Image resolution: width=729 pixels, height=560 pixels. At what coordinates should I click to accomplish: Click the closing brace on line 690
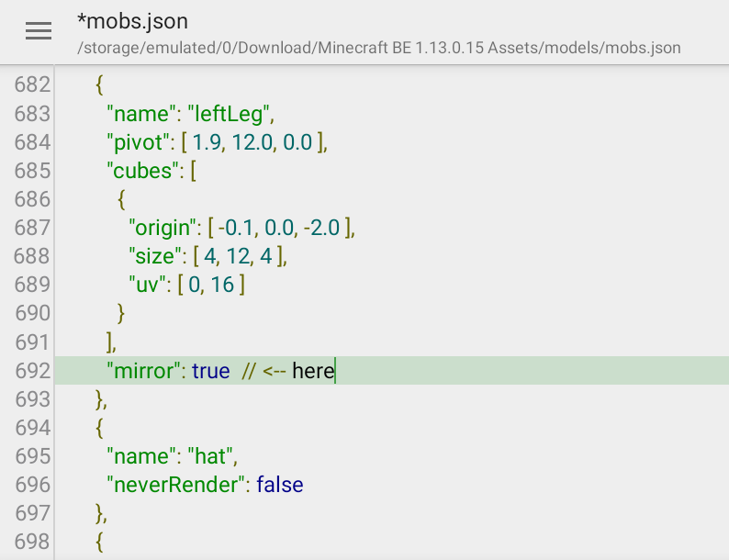pyautogui.click(x=120, y=313)
